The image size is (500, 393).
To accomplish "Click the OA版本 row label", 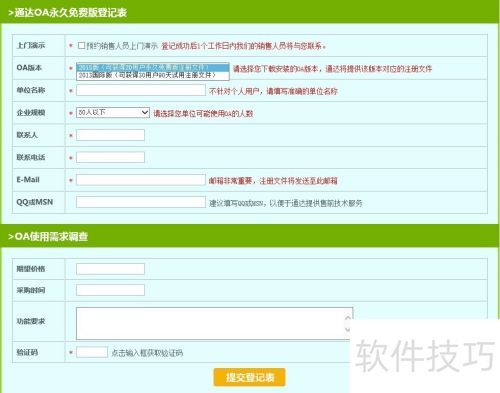I will [x=29, y=68].
